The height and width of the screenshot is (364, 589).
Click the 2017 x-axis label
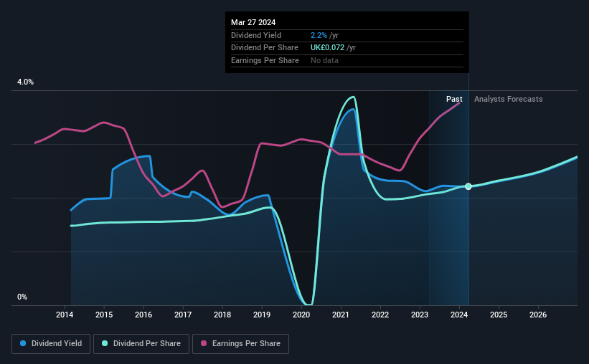click(183, 315)
